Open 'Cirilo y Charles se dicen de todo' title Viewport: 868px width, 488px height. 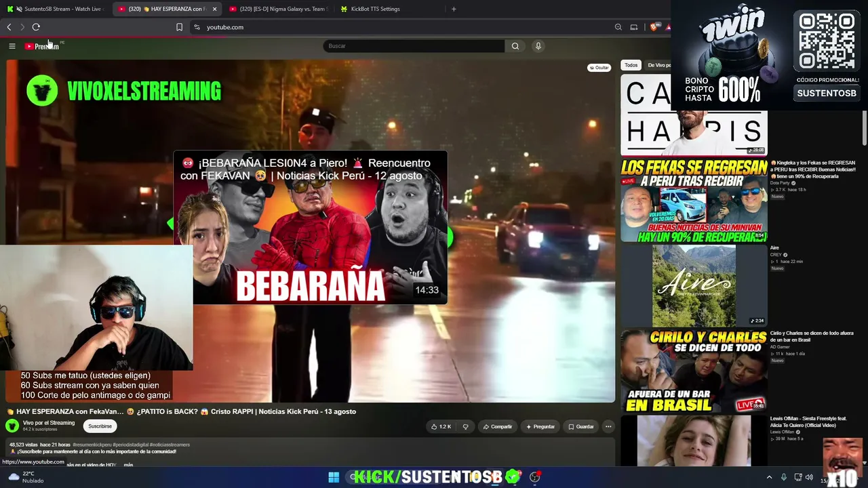(x=812, y=336)
